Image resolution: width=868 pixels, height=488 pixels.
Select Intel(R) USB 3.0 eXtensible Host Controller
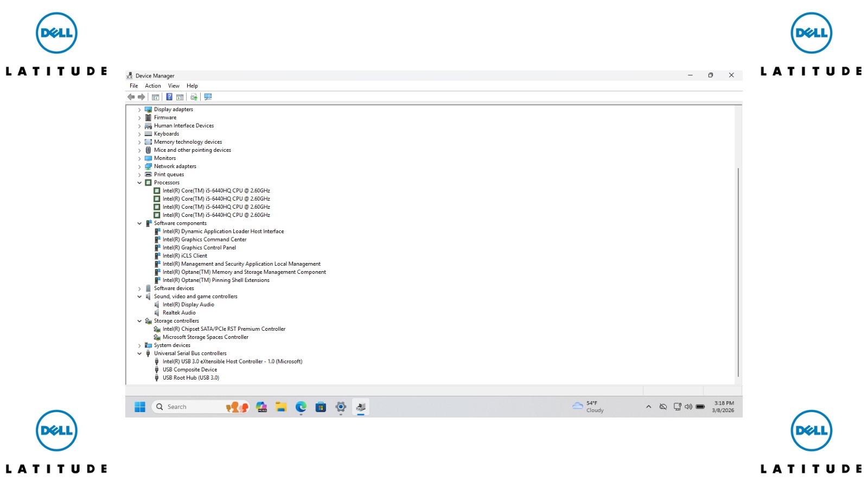pyautogui.click(x=232, y=362)
